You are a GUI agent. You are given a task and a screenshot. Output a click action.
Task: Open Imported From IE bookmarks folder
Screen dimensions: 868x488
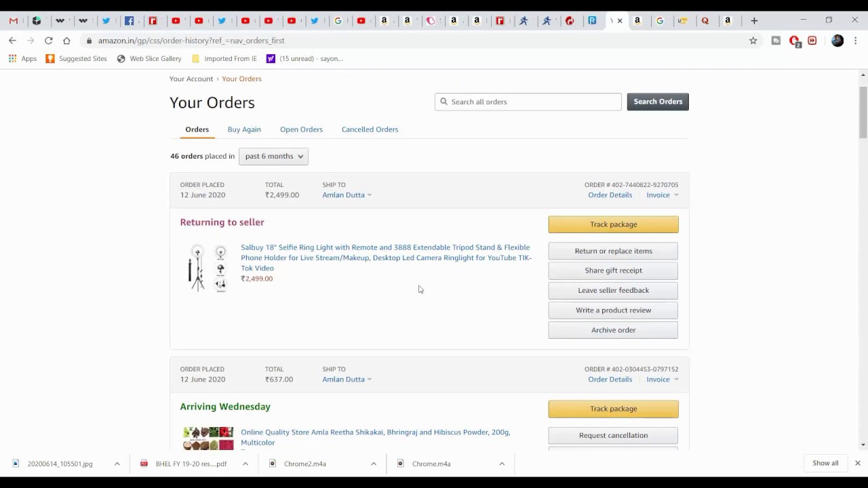pyautogui.click(x=224, y=59)
